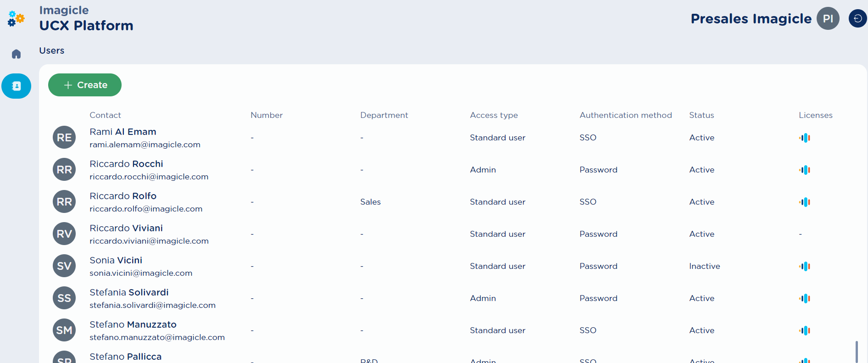868x363 pixels.
Task: Click email riccardo.rocchi@imagicle.com
Action: point(149,177)
